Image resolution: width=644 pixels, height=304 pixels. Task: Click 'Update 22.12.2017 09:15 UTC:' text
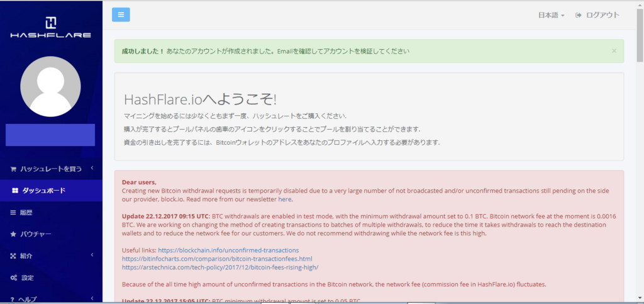click(x=166, y=216)
